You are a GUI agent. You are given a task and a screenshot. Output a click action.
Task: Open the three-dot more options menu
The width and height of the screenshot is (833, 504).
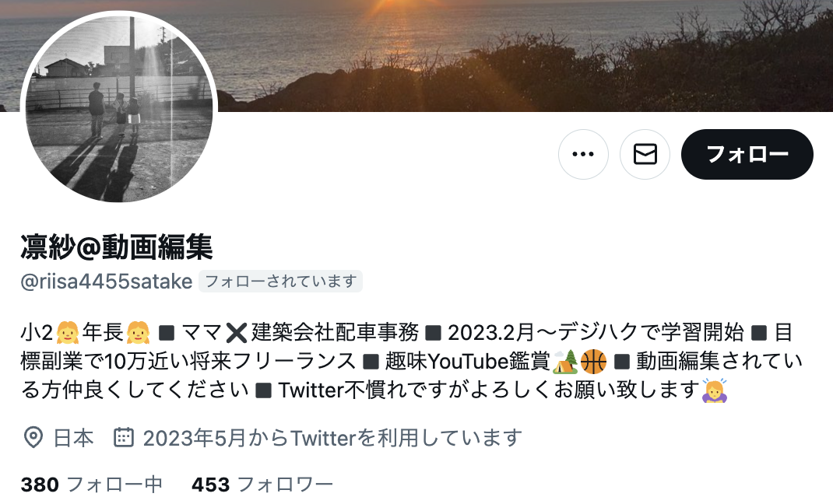583,154
